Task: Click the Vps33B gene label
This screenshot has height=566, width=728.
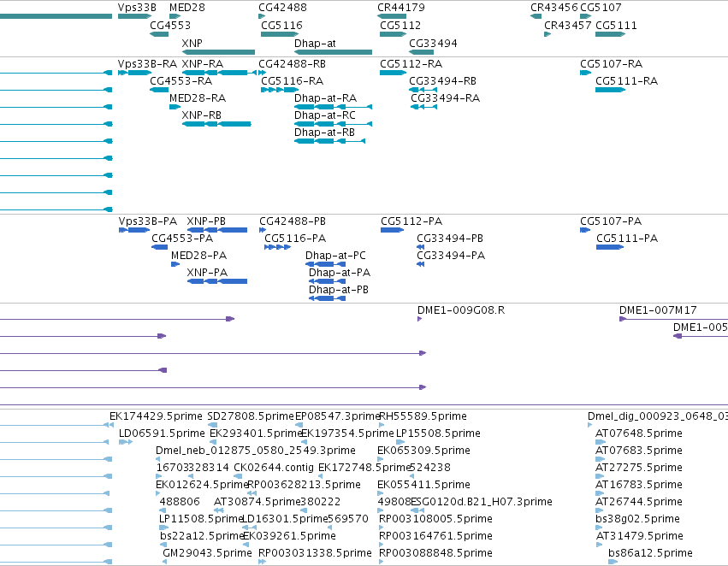Action: click(x=137, y=8)
